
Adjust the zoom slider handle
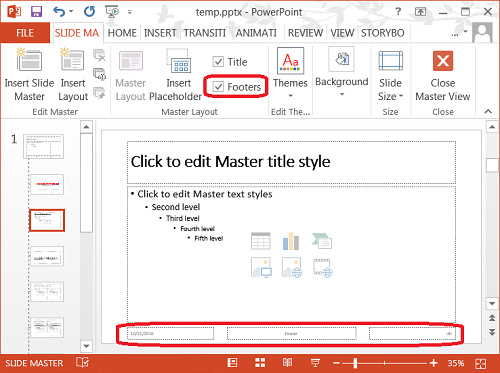coord(355,363)
